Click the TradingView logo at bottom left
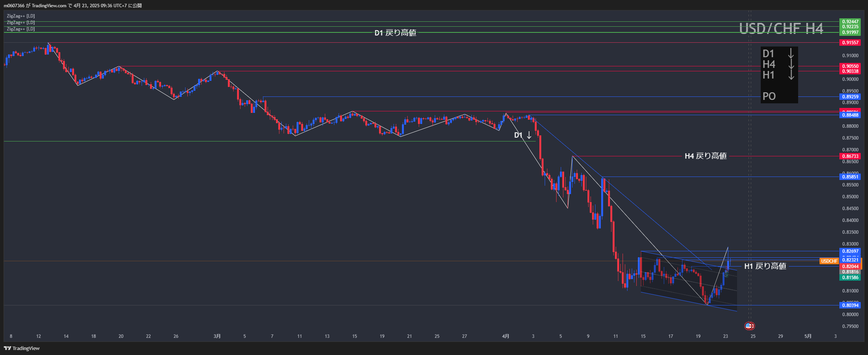Screen dimensions: 868x355 pos(22,348)
